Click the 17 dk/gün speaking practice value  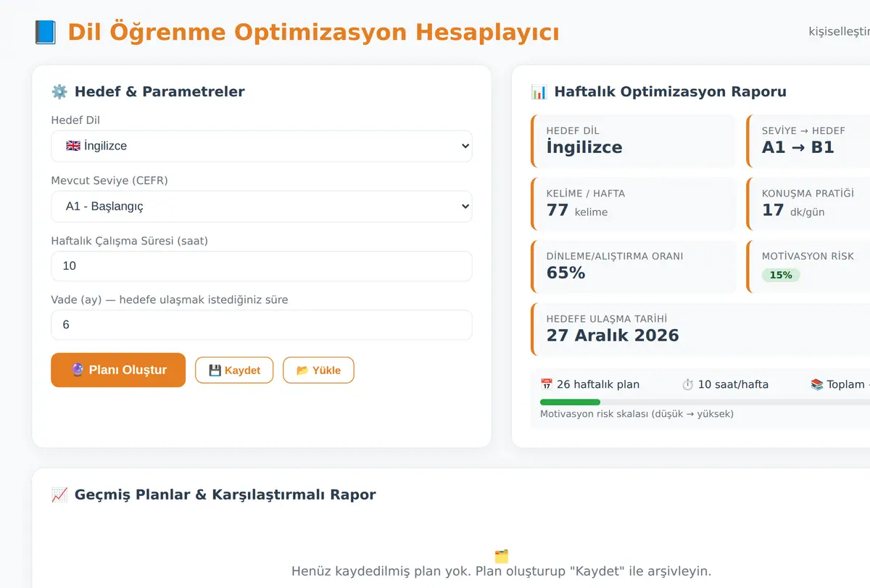[792, 210]
